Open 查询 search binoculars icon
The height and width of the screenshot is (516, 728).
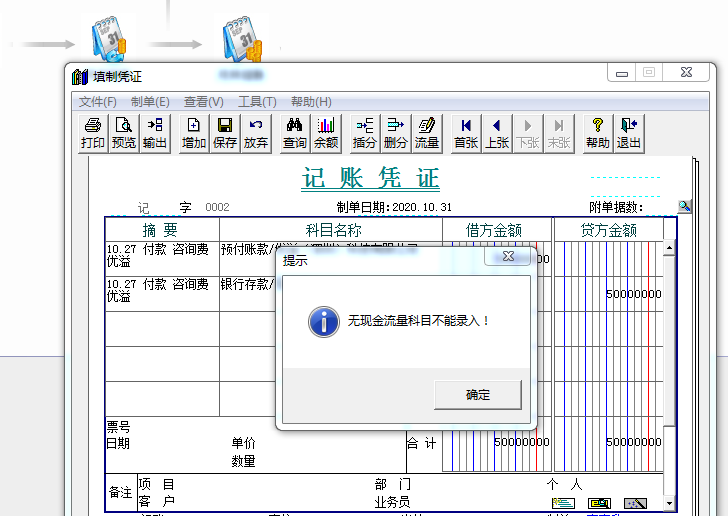point(295,133)
